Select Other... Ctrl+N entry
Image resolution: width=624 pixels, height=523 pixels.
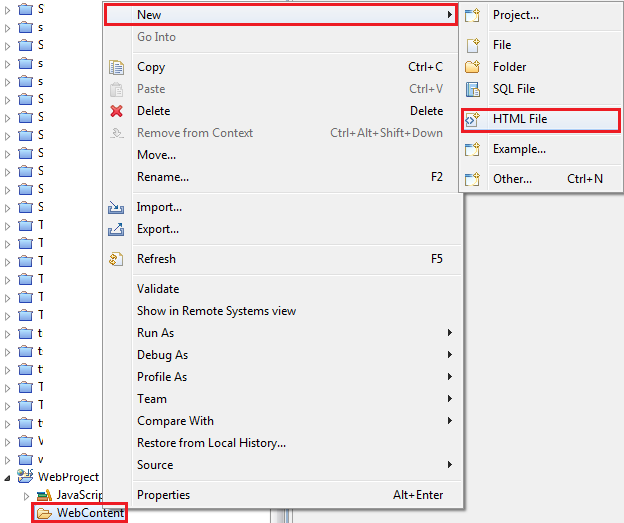(x=540, y=179)
